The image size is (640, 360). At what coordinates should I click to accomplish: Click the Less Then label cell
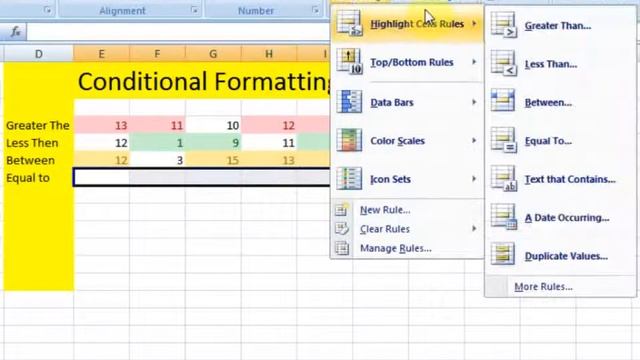point(38,142)
